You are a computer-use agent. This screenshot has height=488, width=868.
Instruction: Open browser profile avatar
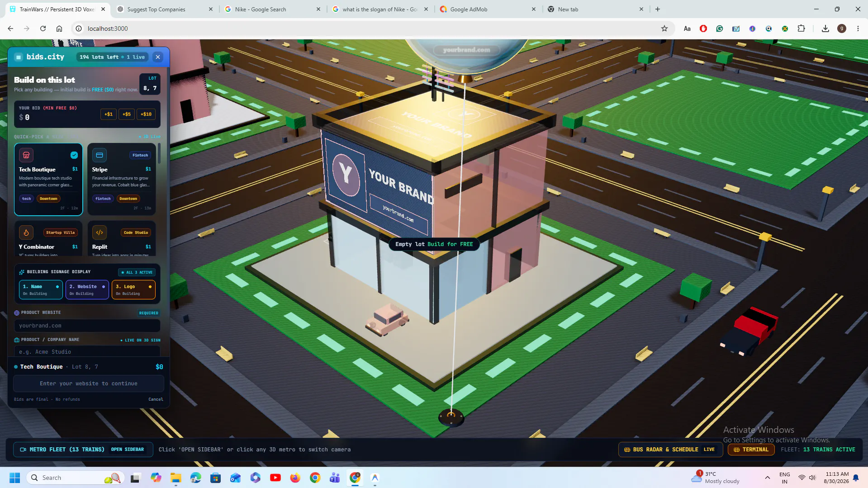click(x=842, y=28)
